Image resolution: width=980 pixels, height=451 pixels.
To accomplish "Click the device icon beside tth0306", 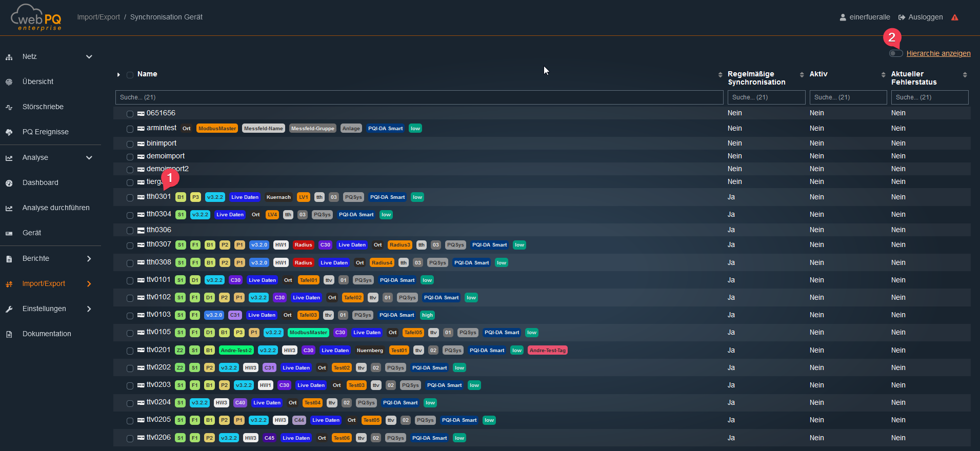I will (141, 230).
